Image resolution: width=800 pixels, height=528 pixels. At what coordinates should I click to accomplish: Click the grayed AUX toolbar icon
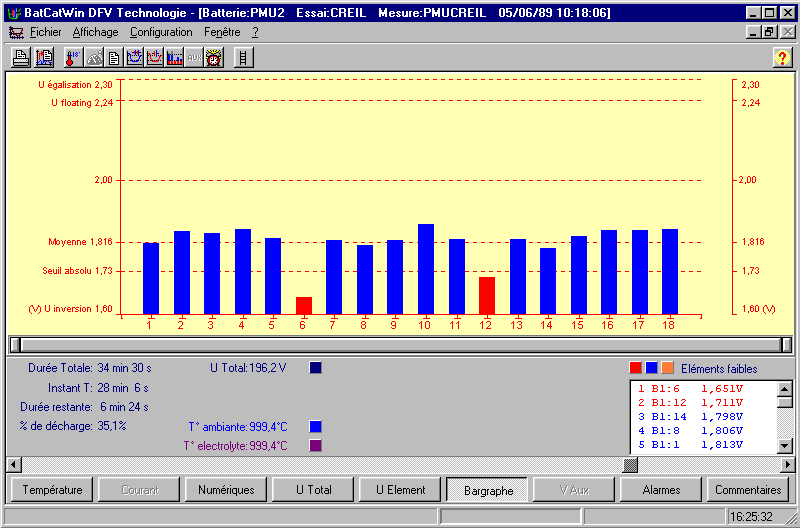click(x=194, y=58)
